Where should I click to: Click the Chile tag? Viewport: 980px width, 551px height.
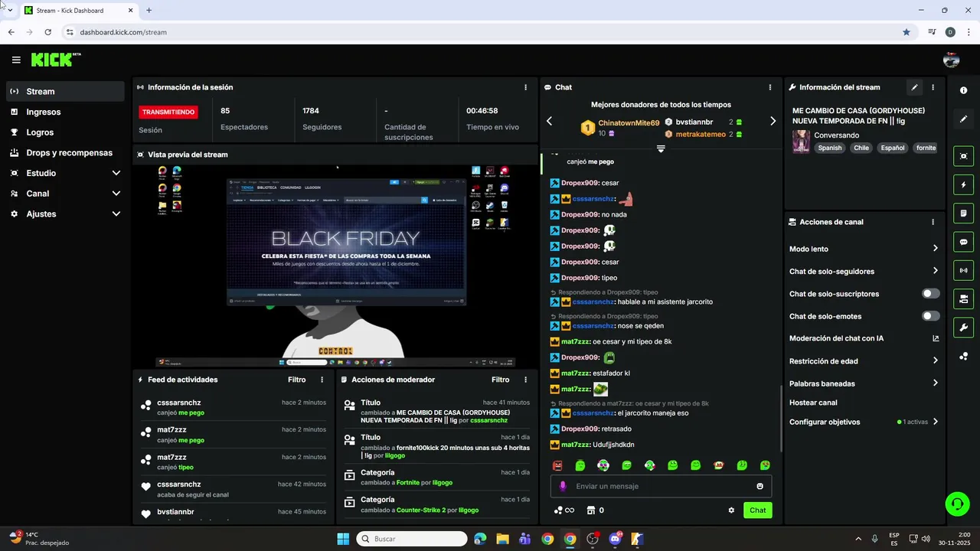coord(861,148)
